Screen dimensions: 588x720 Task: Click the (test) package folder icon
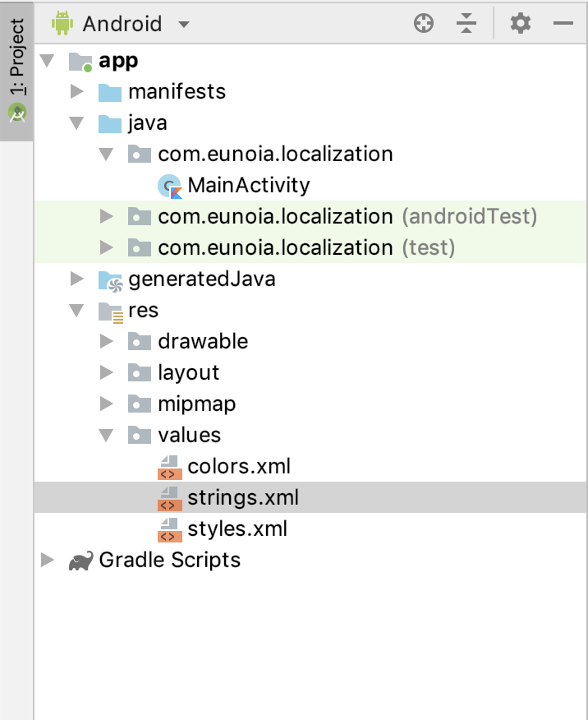click(140, 248)
